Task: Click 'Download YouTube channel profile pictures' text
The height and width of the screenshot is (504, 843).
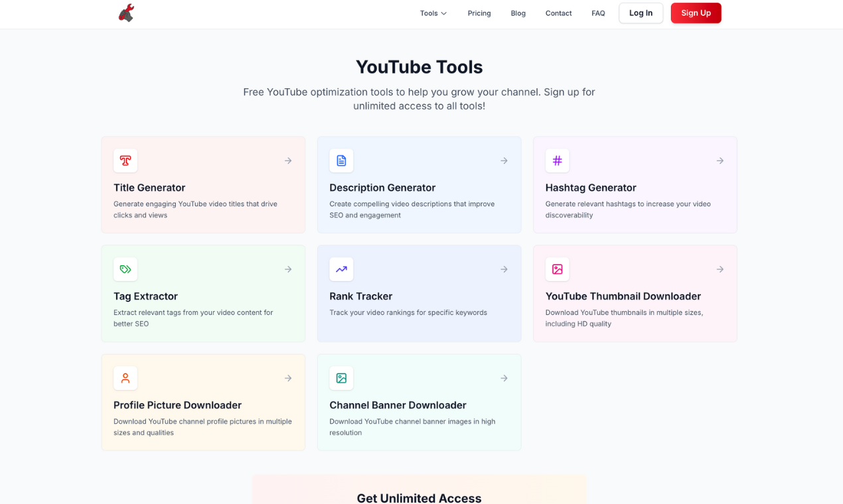Action: [202, 427]
